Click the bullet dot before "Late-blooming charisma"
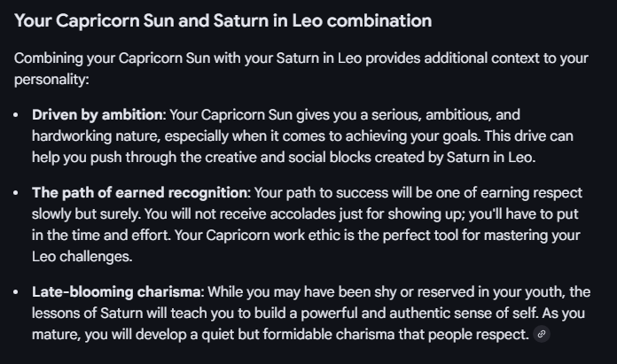617x364 pixels. point(18,291)
